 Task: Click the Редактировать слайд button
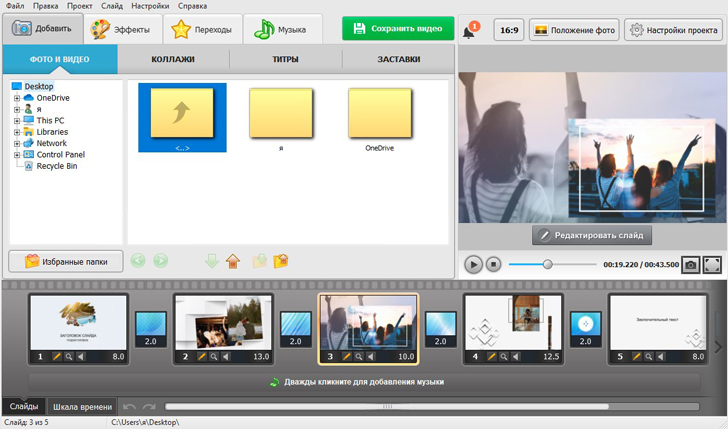593,235
